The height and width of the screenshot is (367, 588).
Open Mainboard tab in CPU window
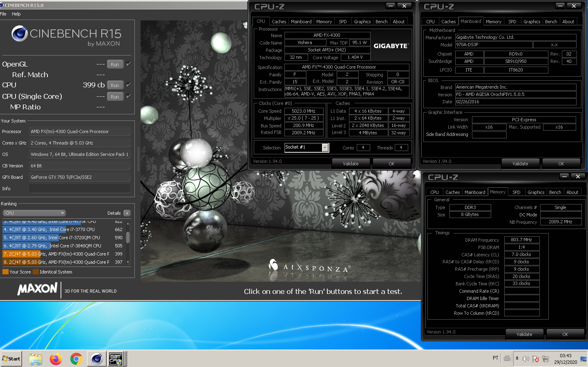coord(301,22)
